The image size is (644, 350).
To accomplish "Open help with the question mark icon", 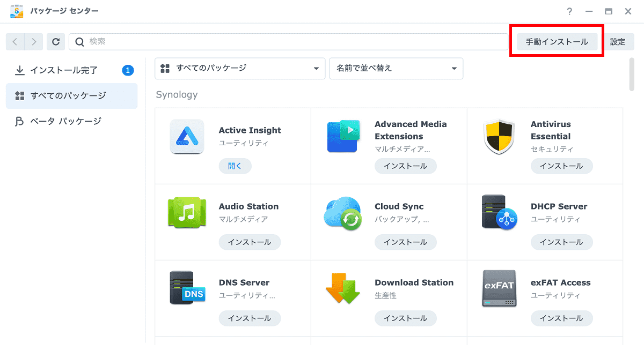I will coord(569,11).
